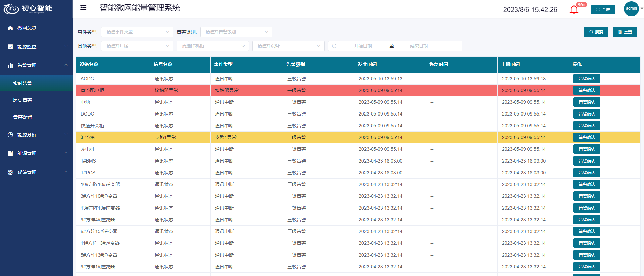644x276 pixels.
Task: Toggle the sidebar collapse hamburger icon
Action: click(x=83, y=7)
